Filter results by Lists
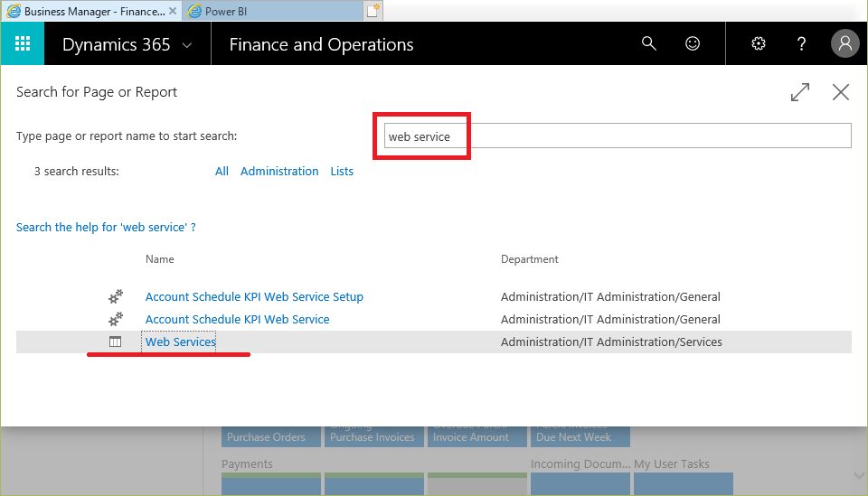The image size is (868, 496). [342, 172]
